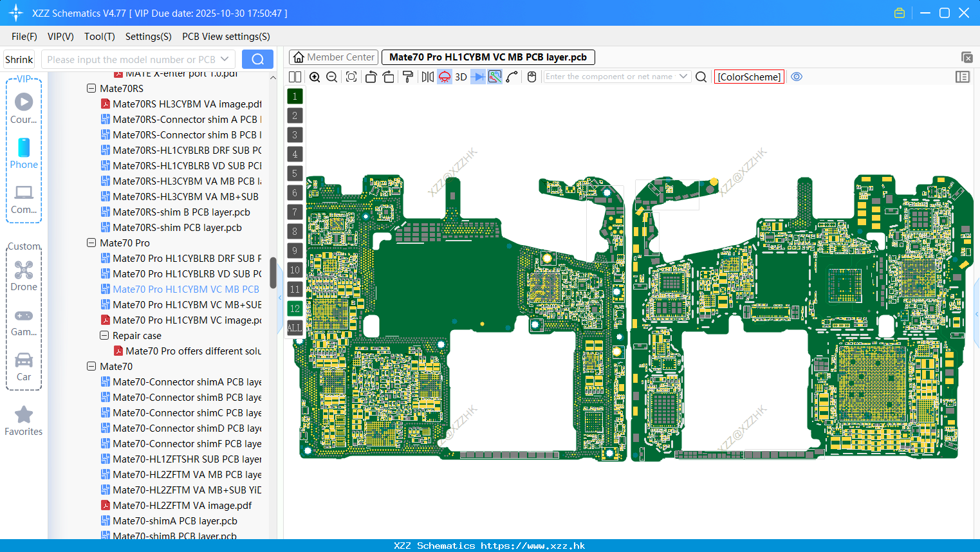Click the split view icon in PCB toolbar
Viewport: 980px width, 552px height.
tap(295, 77)
